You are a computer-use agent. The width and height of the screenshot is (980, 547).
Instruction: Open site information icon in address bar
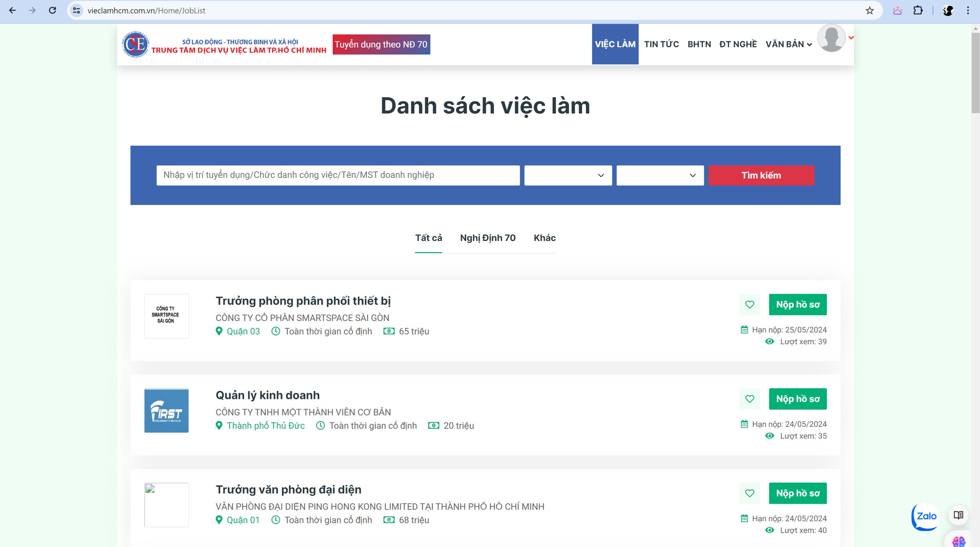(x=77, y=10)
